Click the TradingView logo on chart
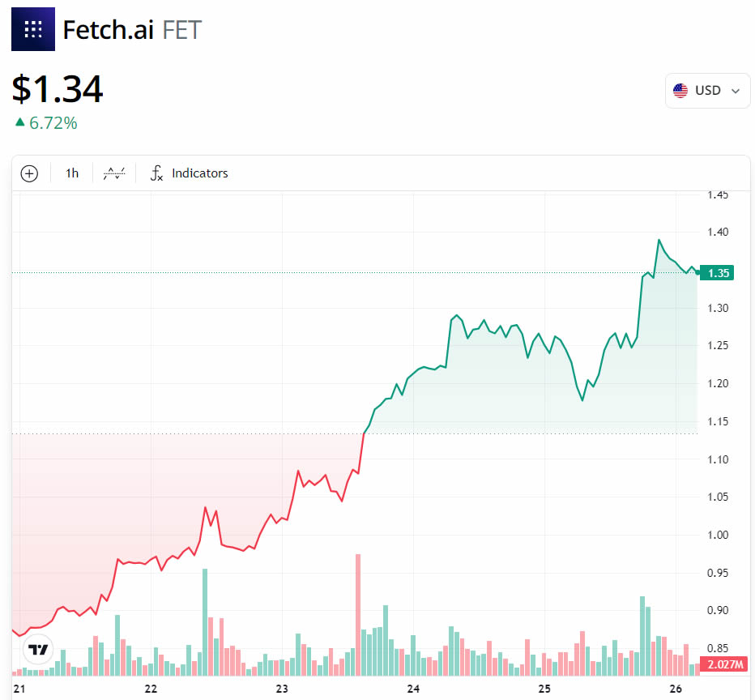 point(38,649)
